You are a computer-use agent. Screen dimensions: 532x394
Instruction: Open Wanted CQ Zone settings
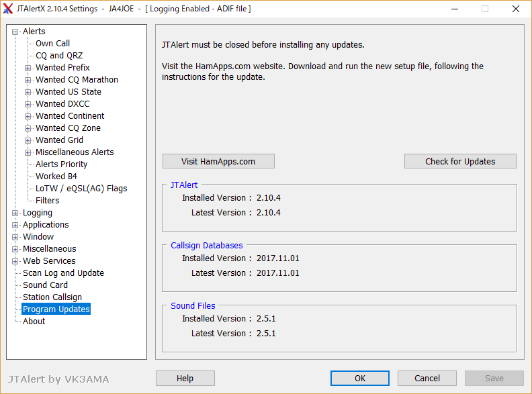69,128
